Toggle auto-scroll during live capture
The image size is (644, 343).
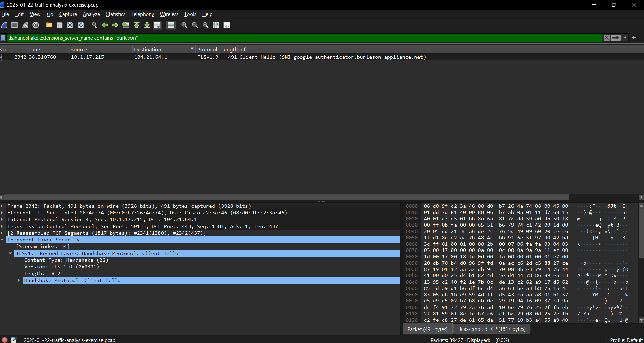(x=157, y=25)
